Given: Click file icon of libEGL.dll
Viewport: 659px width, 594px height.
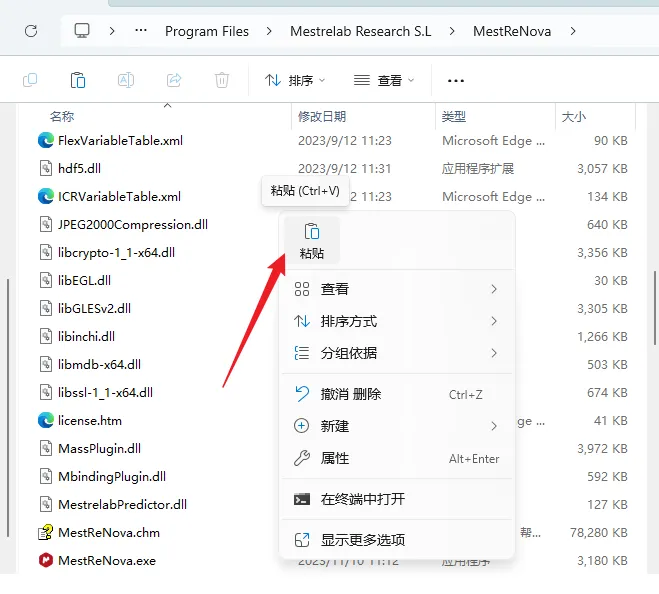Looking at the screenshot, I should (46, 280).
